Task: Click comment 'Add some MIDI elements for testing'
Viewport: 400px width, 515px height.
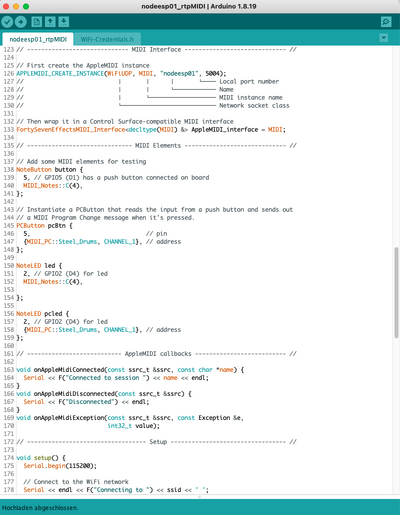Action: pyautogui.click(x=81, y=161)
